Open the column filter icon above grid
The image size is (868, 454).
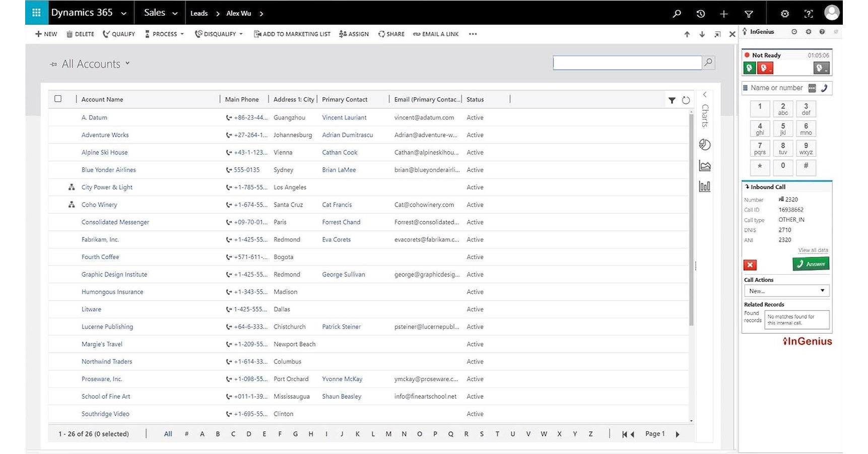[x=672, y=100]
